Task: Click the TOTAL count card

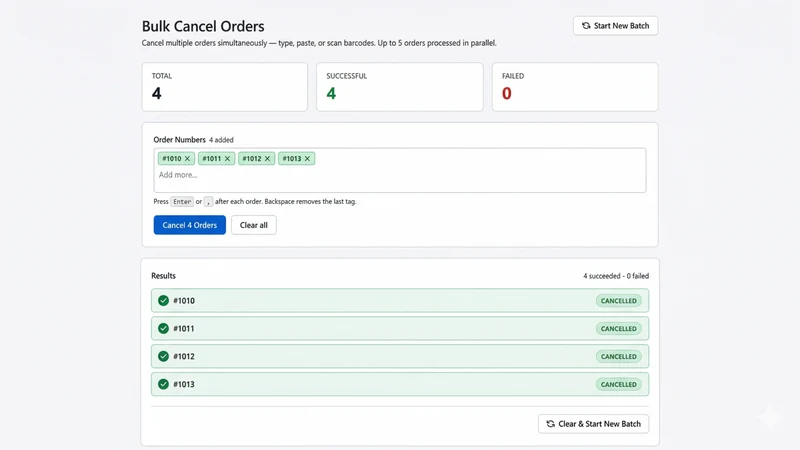Action: pos(224,87)
